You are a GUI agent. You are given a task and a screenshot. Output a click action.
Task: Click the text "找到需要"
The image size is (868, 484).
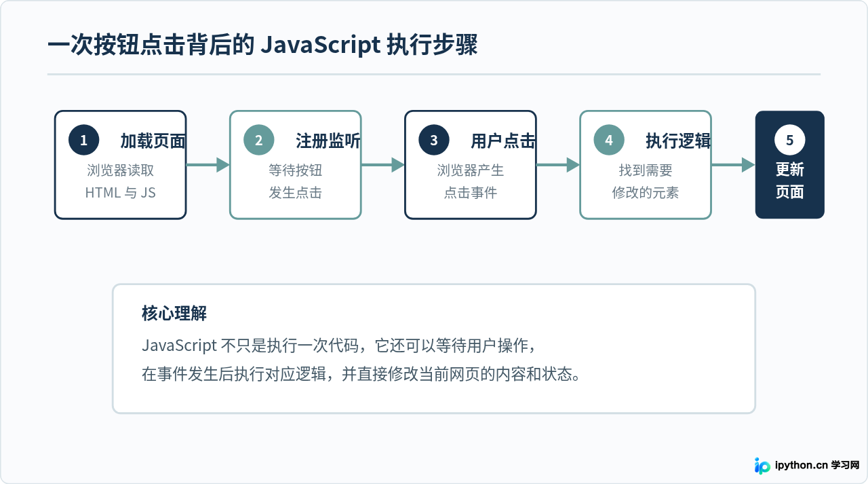point(646,170)
